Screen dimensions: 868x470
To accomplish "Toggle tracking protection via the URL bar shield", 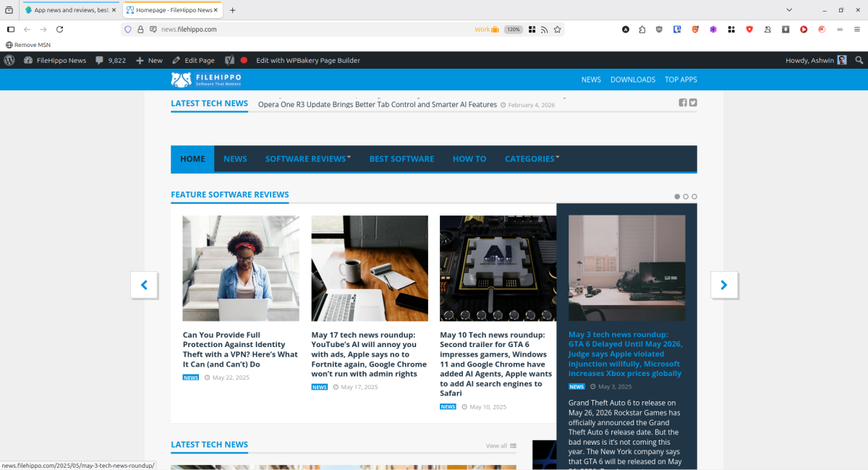I will pos(129,30).
